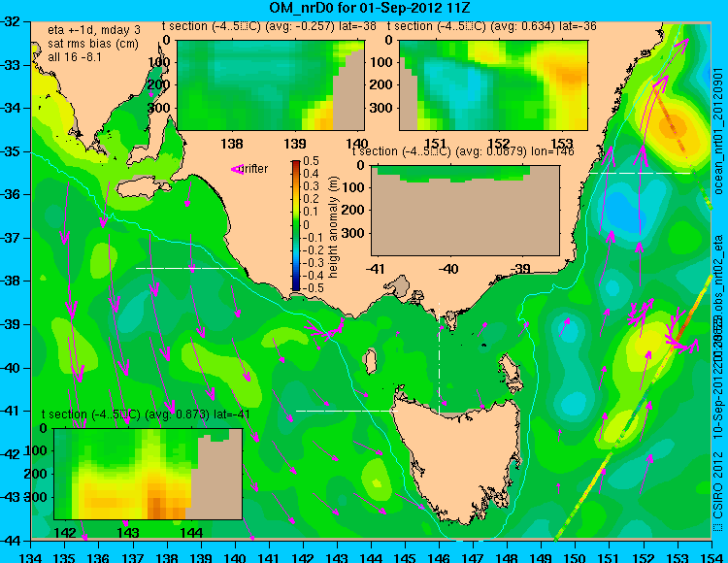This screenshot has width=728, height=563.
Task: Click the 'drifter' legend label
Action: pos(255,169)
